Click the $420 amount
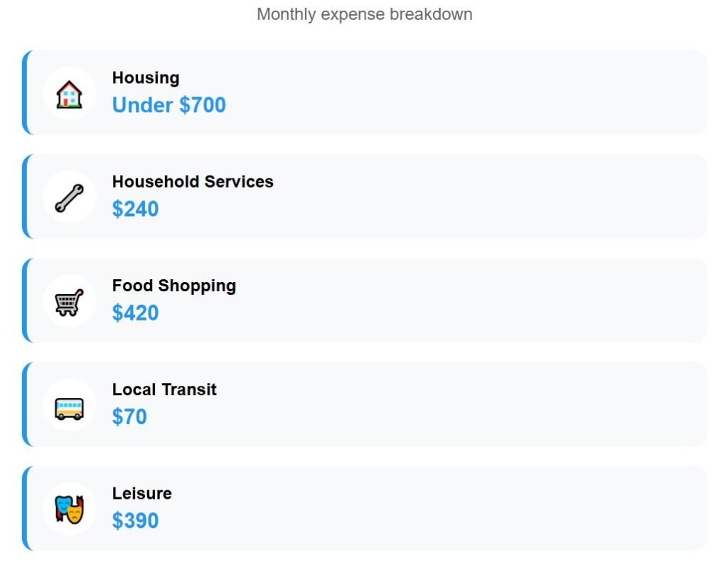 pos(135,313)
